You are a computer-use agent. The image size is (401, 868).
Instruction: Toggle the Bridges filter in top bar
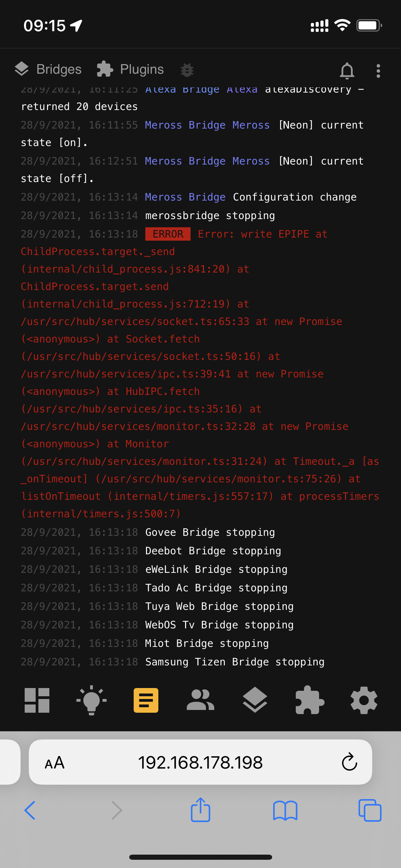(x=49, y=69)
